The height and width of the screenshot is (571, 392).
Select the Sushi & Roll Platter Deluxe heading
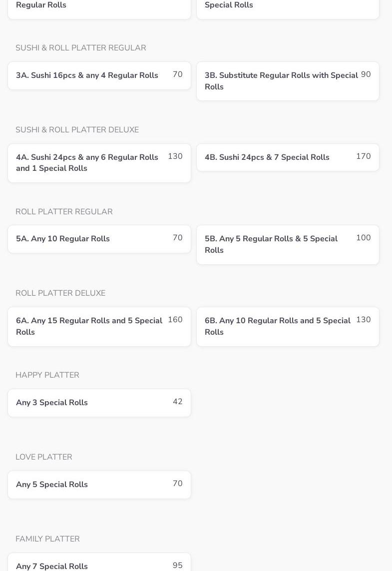[77, 130]
